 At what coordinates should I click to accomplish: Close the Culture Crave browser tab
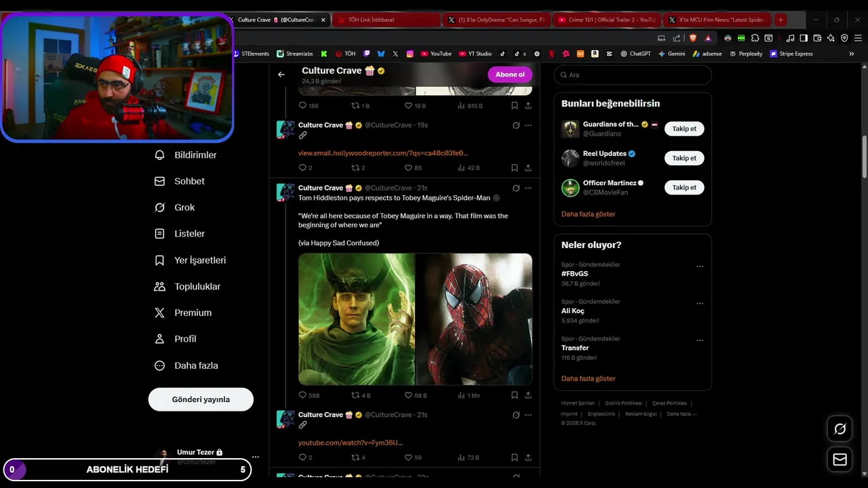323,20
